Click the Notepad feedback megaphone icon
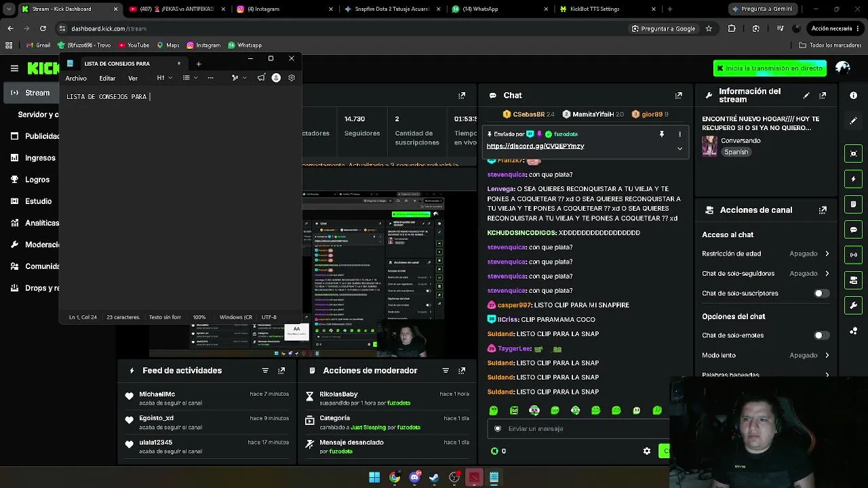The width and height of the screenshot is (868, 488). pyautogui.click(x=261, y=78)
